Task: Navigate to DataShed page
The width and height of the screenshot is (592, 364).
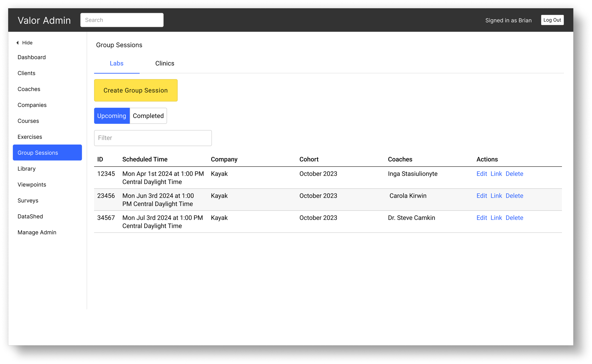Action: [x=30, y=216]
